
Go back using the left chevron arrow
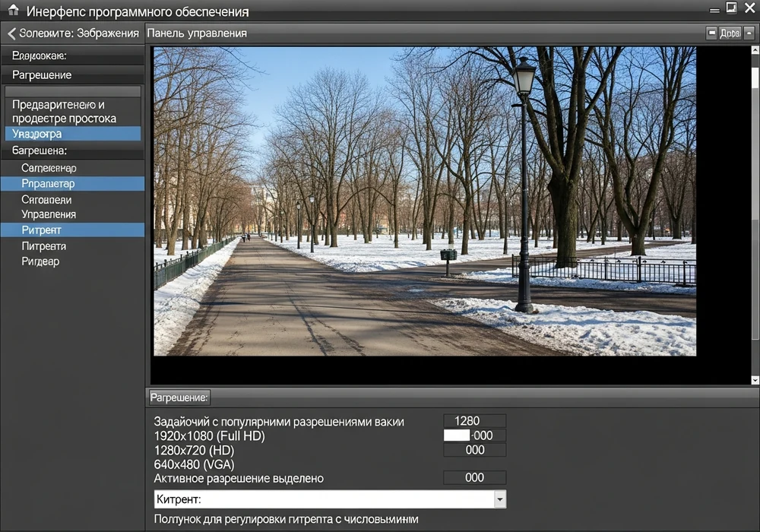[x=11, y=33]
